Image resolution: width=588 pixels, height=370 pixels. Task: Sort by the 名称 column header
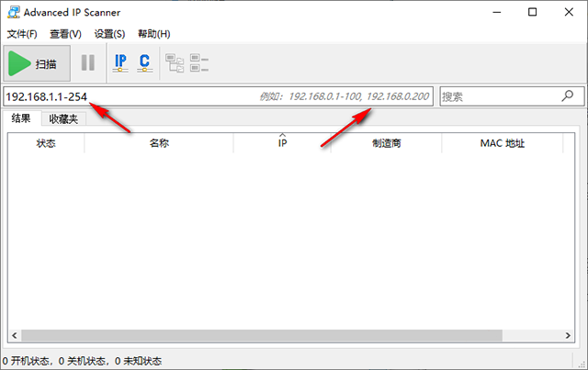pos(159,144)
